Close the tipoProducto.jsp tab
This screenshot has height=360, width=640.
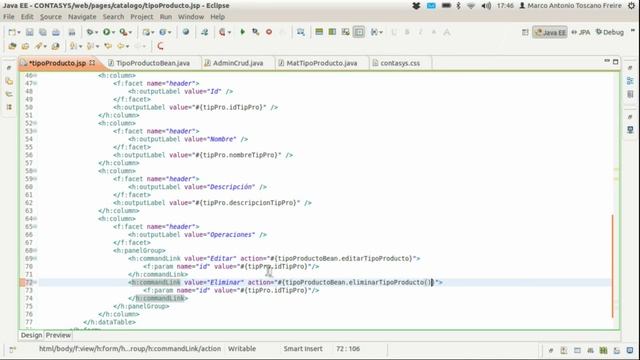[92, 63]
